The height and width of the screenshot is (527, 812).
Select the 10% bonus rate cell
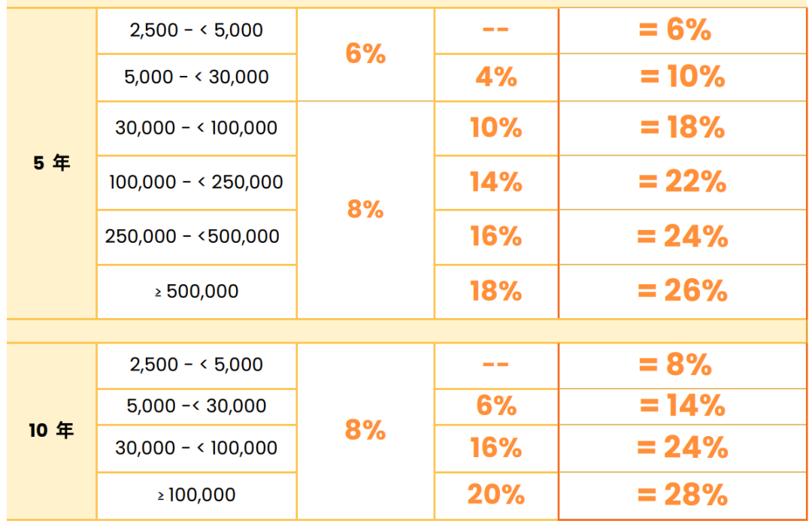tap(496, 128)
